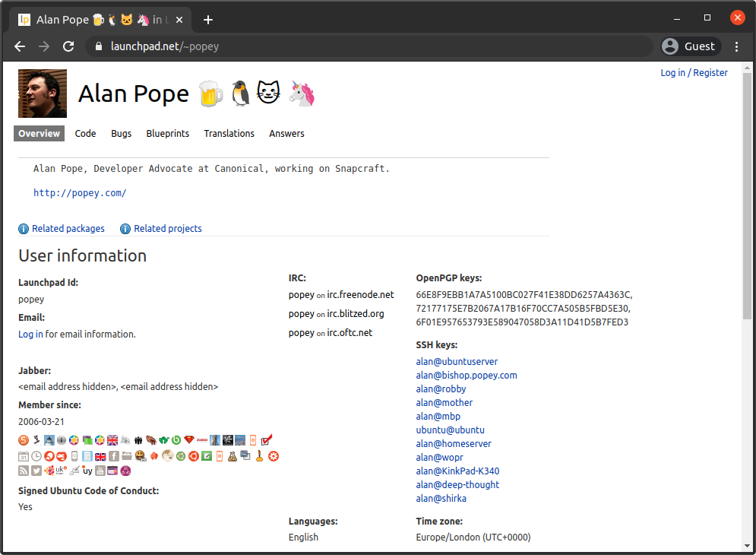This screenshot has width=756, height=555.
Task: Switch to the Code tab
Action: [85, 134]
